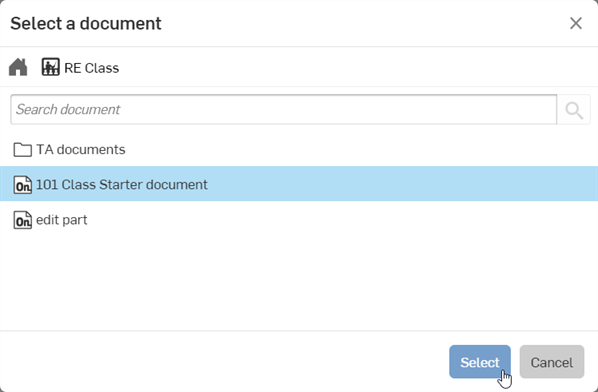The image size is (598, 392).
Task: Go to the home folder icon
Action: click(x=18, y=67)
